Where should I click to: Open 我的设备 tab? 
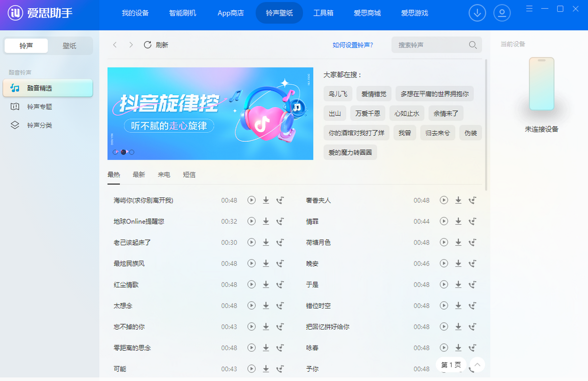135,13
